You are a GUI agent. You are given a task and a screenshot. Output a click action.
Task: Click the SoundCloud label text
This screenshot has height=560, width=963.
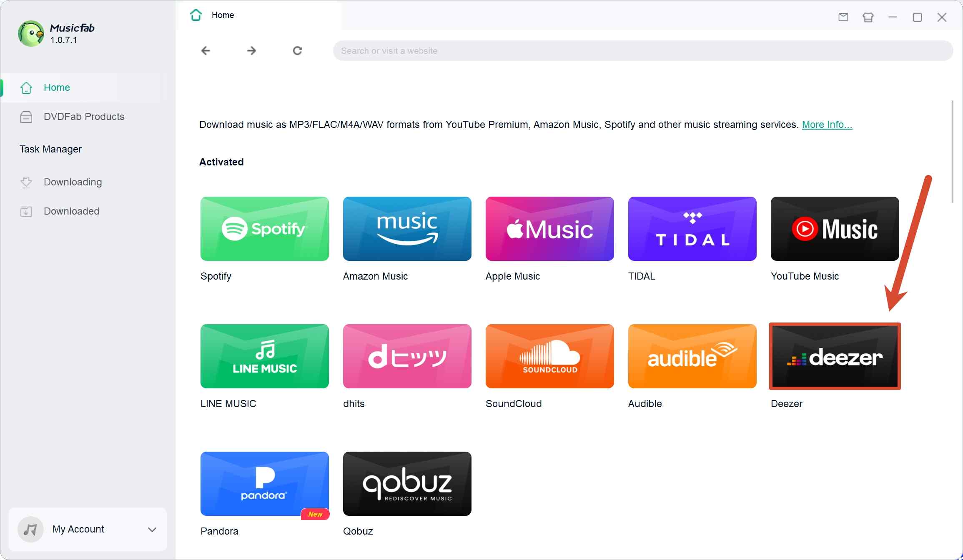(514, 404)
